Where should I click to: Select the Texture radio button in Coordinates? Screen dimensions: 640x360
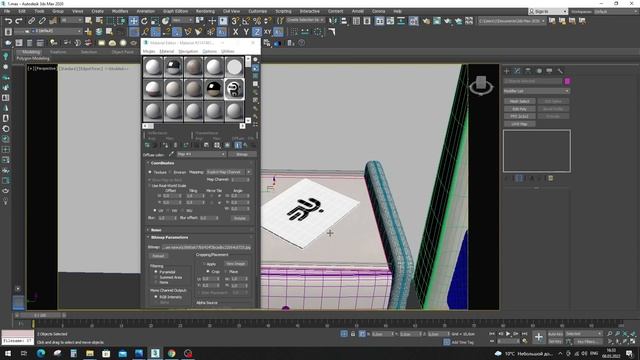click(x=150, y=172)
